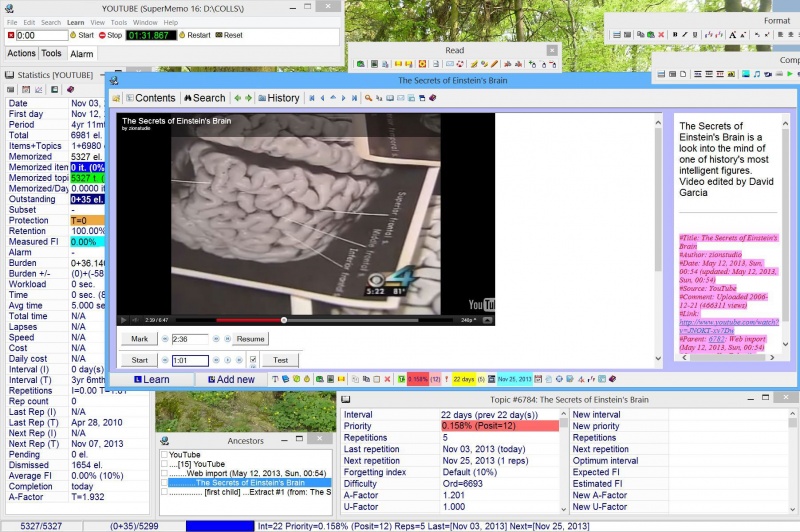Click the video progress slider knob
This screenshot has height=532, width=800.
tap(284, 320)
